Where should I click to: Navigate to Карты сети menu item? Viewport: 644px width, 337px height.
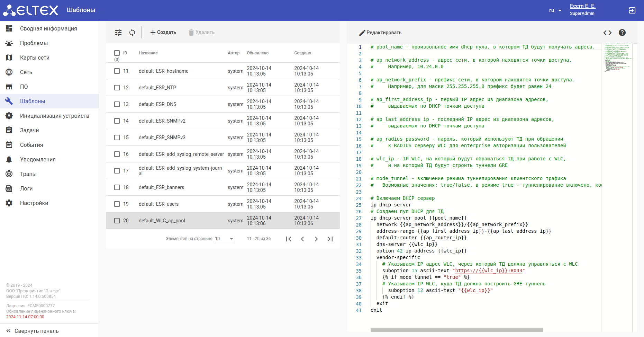(x=35, y=57)
